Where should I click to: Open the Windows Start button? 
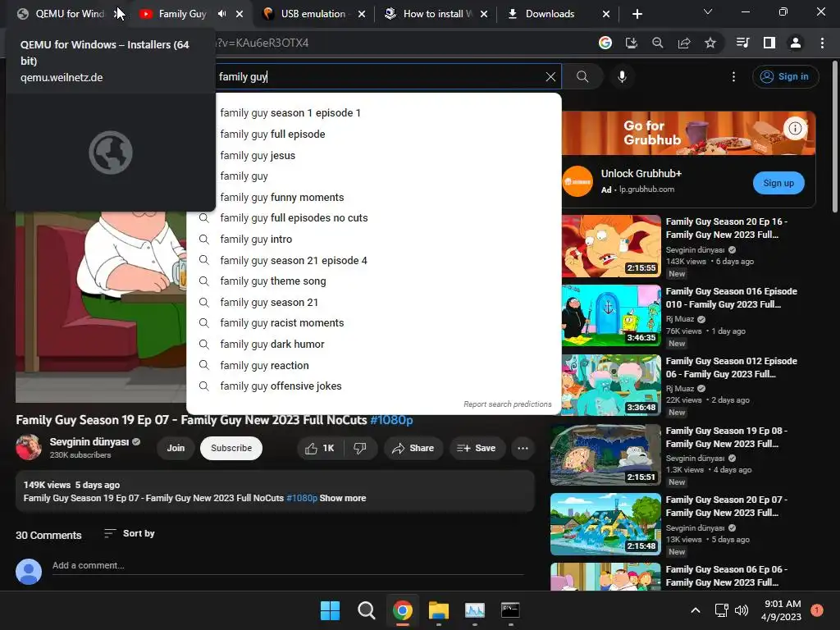pyautogui.click(x=330, y=610)
